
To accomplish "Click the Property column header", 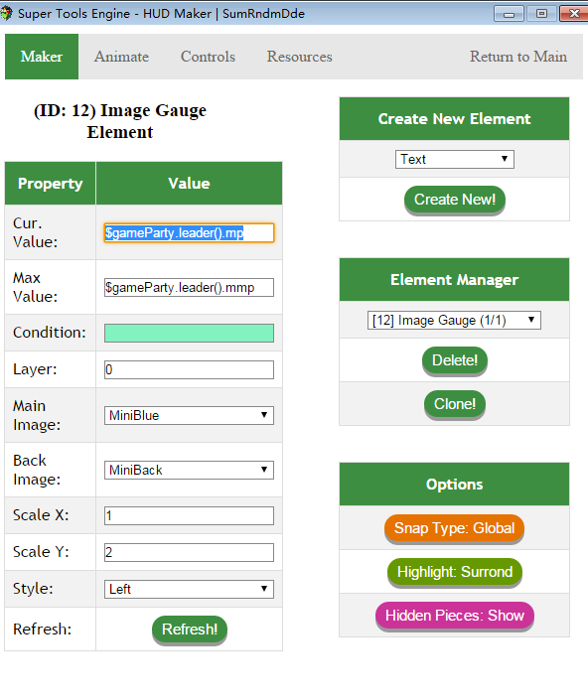I will pos(50,184).
